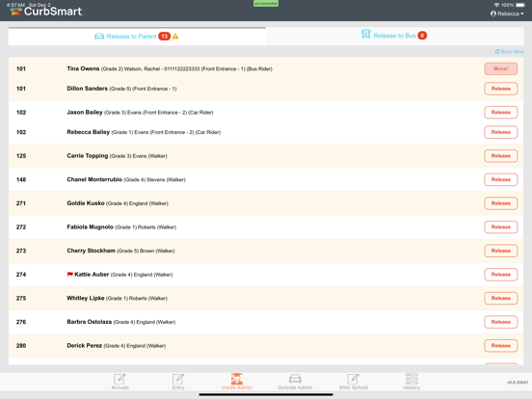Open the Arrivals tab icon

120,379
